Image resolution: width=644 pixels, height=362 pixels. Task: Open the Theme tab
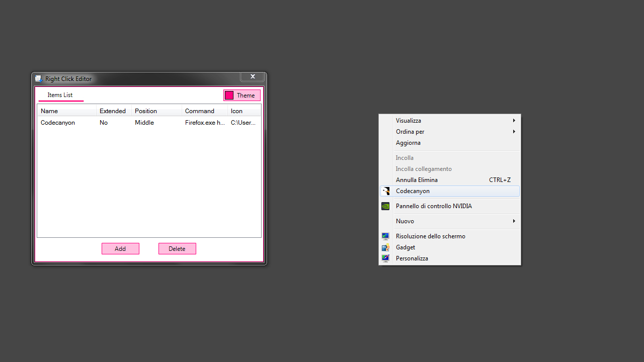click(245, 95)
